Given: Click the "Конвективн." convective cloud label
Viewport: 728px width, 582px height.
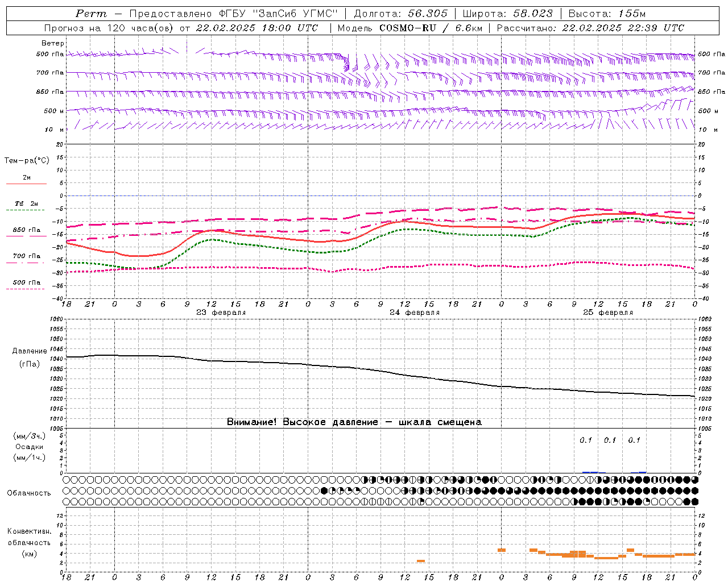Looking at the screenshot, I should pos(29,531).
